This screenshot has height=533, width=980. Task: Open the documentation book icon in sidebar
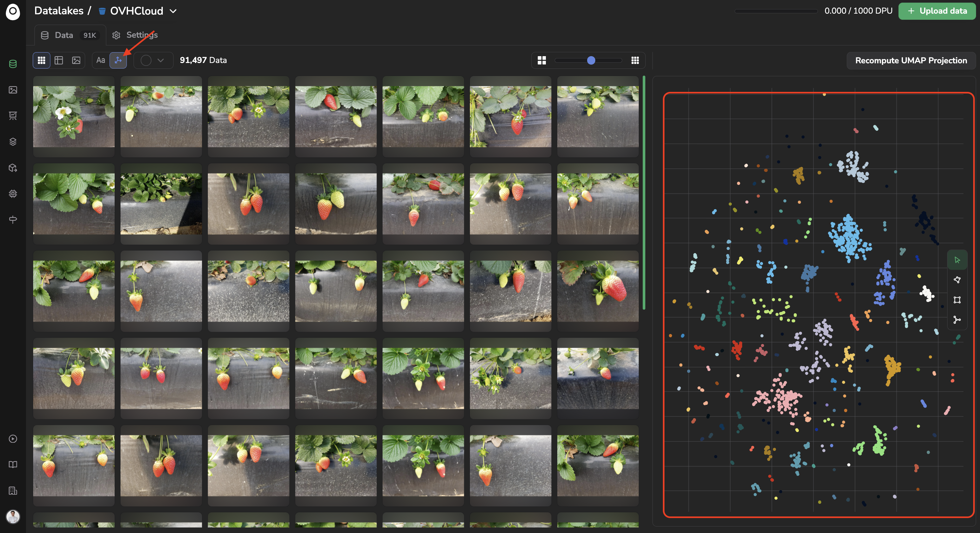[x=13, y=465]
